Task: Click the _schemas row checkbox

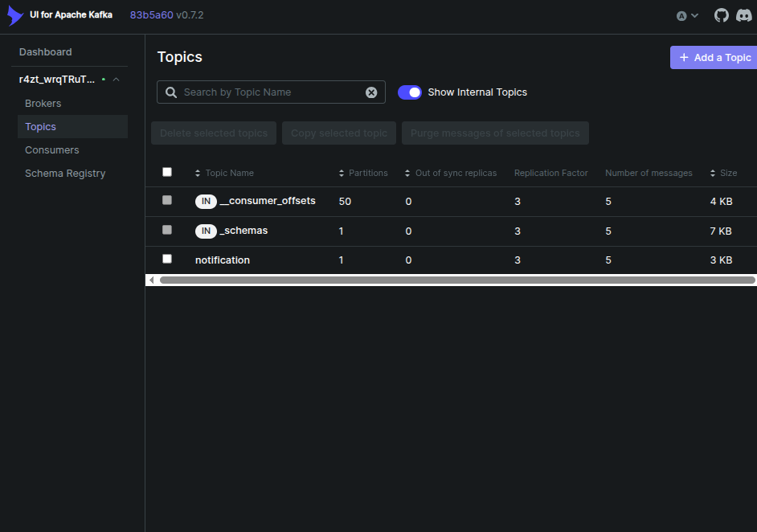Action: point(167,230)
